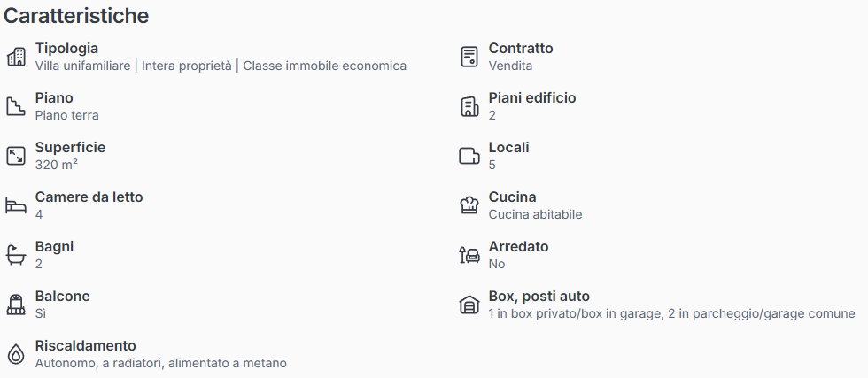Click the stairs icon next to Piano
Image resolution: width=868 pixels, height=378 pixels.
[x=16, y=106]
